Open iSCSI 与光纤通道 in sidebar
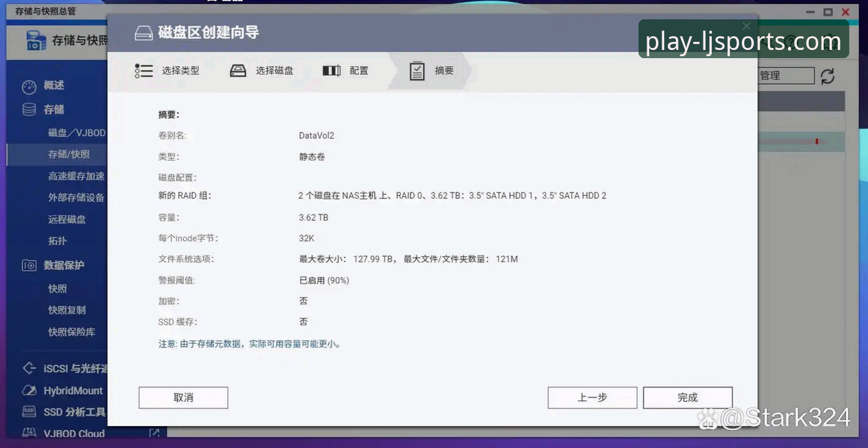 [x=75, y=369]
